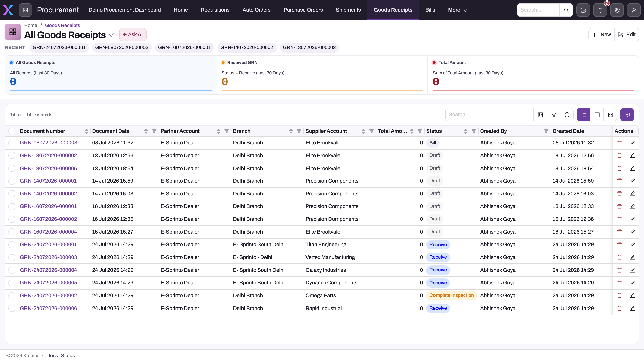Filter the Branch column
The image size is (644, 362).
[299, 131]
